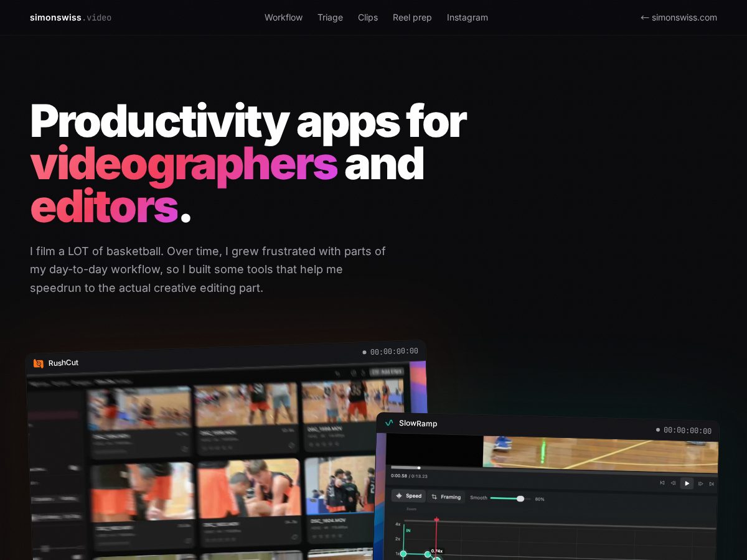
Task: Click the SlowRamp 00:00:00:00 timecode
Action: (x=687, y=430)
